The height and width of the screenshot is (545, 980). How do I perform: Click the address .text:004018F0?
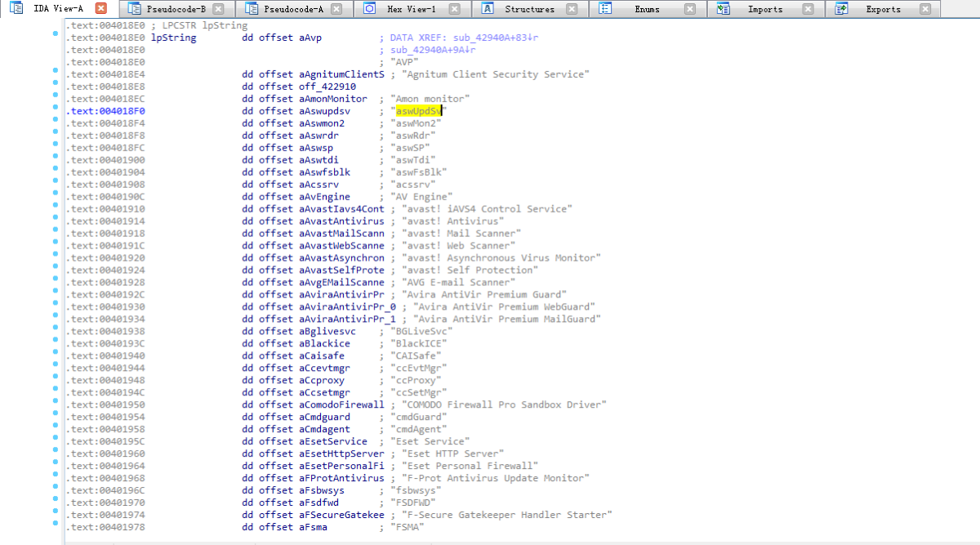(x=107, y=111)
